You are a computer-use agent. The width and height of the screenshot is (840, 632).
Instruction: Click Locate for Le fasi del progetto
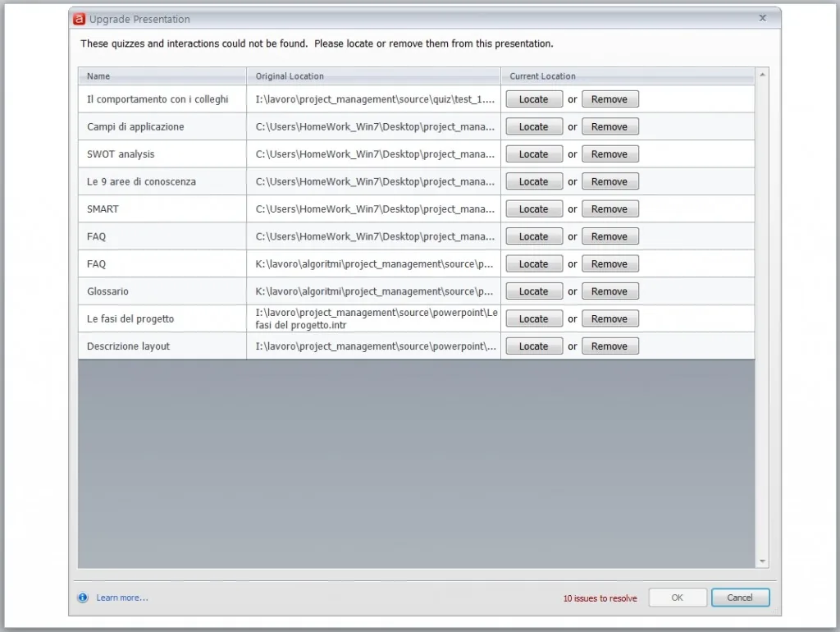pyautogui.click(x=533, y=319)
